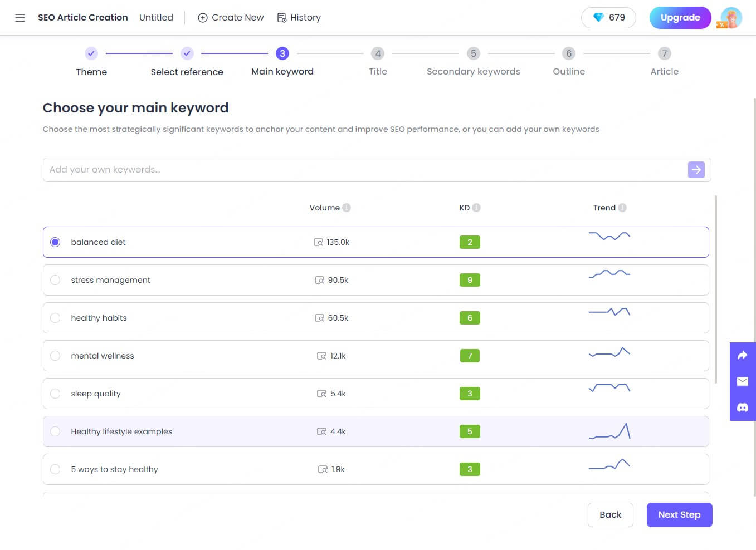756x550 pixels.
Task: Choose the sleep quality radio button
Action: pos(55,394)
